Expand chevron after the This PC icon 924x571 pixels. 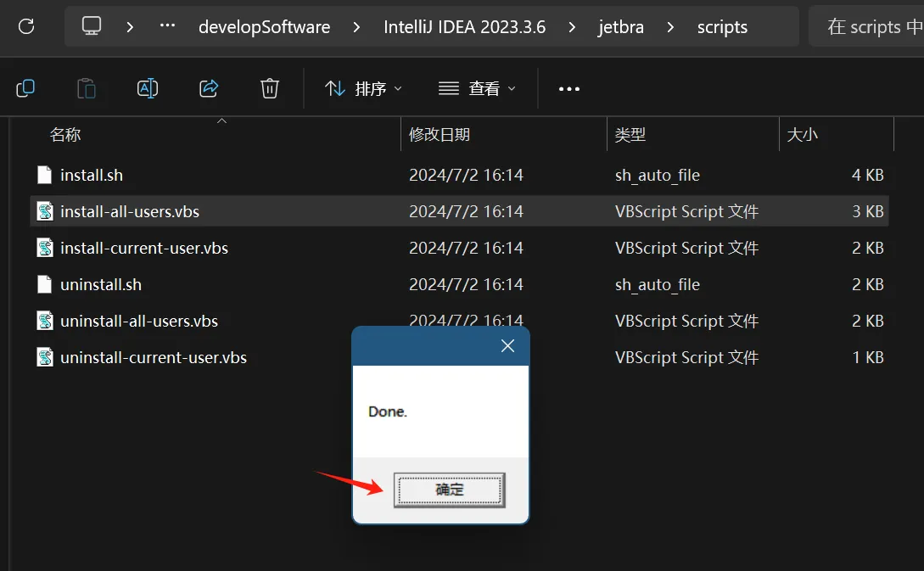pyautogui.click(x=130, y=27)
